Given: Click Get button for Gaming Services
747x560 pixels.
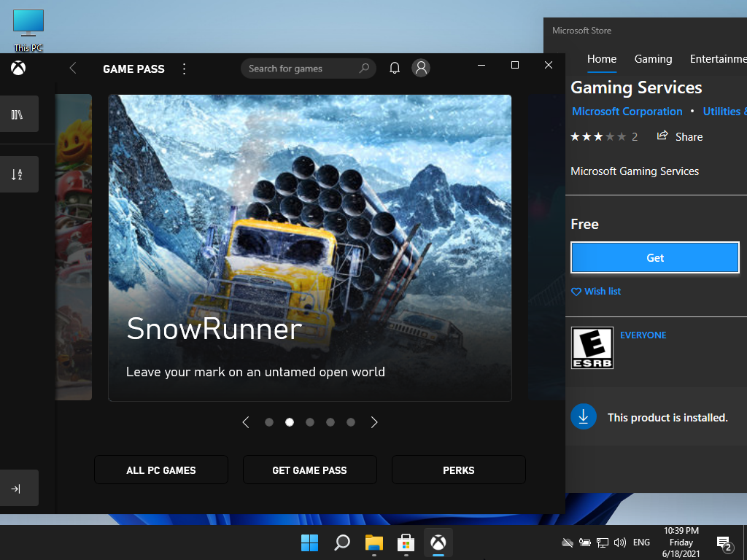Looking at the screenshot, I should (x=655, y=257).
